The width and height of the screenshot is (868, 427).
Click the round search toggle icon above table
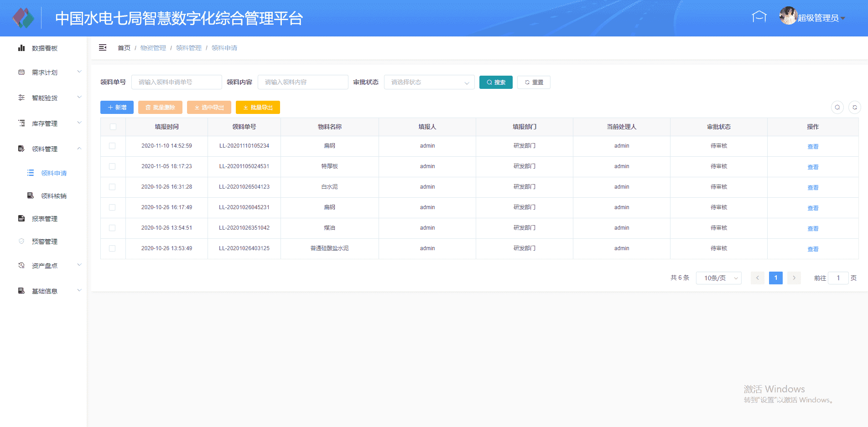(837, 107)
